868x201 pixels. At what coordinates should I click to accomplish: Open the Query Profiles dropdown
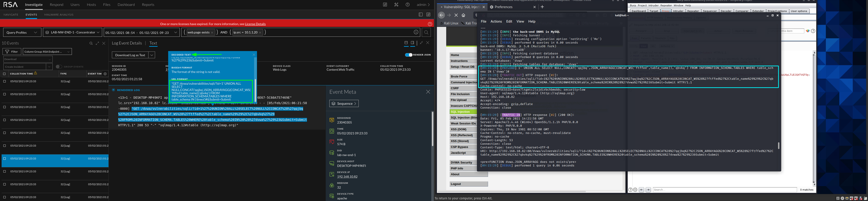pos(22,32)
